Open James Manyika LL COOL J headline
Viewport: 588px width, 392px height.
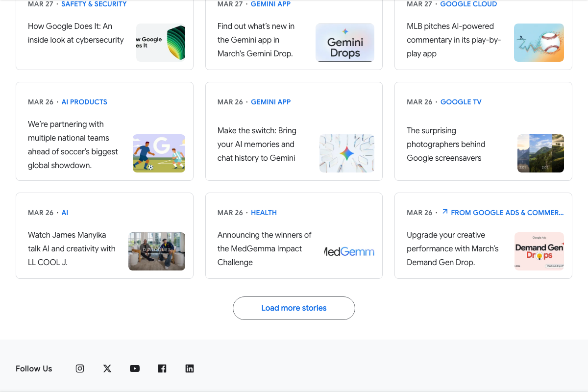tap(72, 248)
